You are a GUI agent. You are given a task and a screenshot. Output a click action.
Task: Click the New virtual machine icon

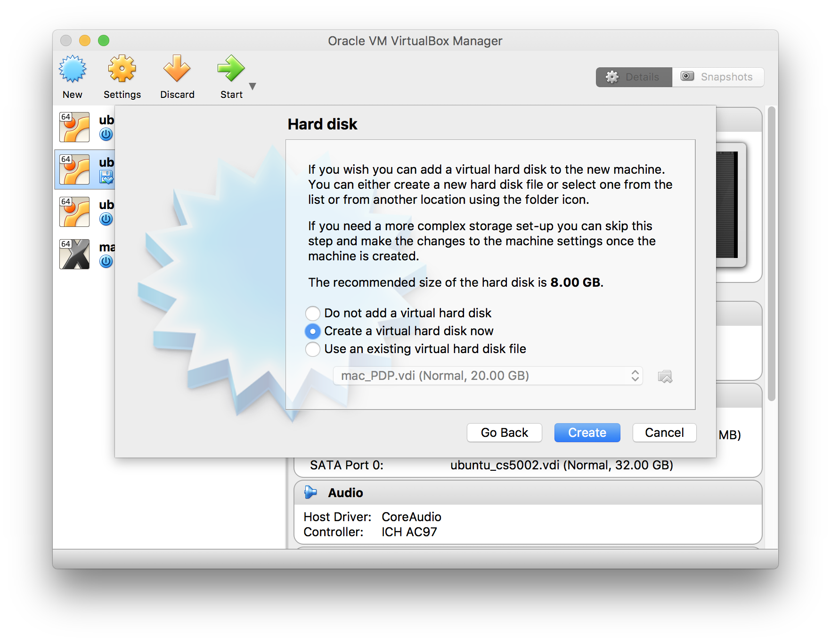pyautogui.click(x=73, y=69)
